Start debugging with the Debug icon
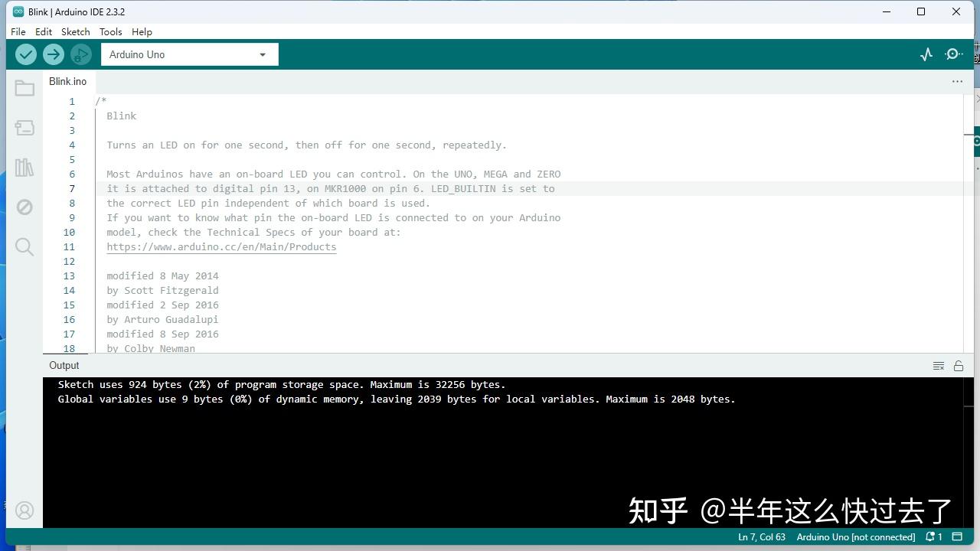Viewport: 980px width, 551px height. [x=81, y=54]
